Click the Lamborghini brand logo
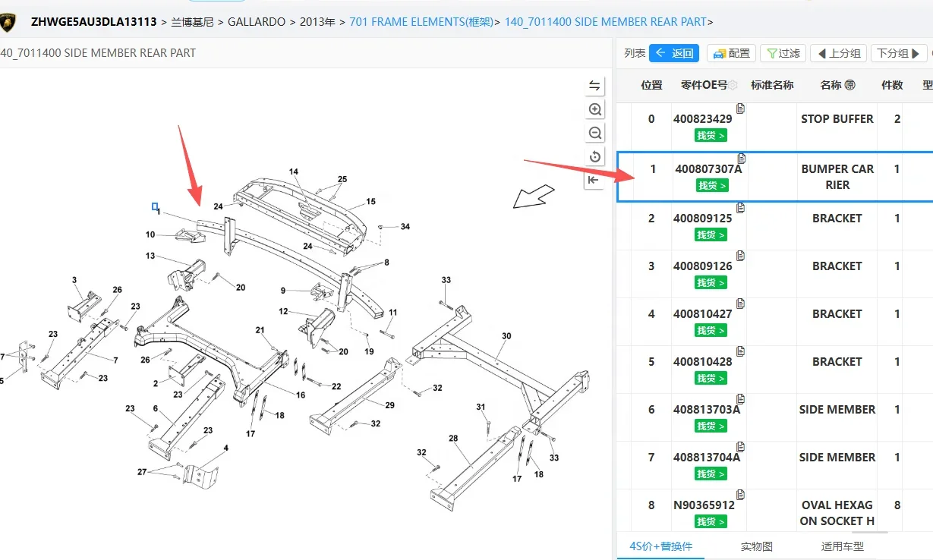Screen dimensions: 933x560 click(x=9, y=23)
